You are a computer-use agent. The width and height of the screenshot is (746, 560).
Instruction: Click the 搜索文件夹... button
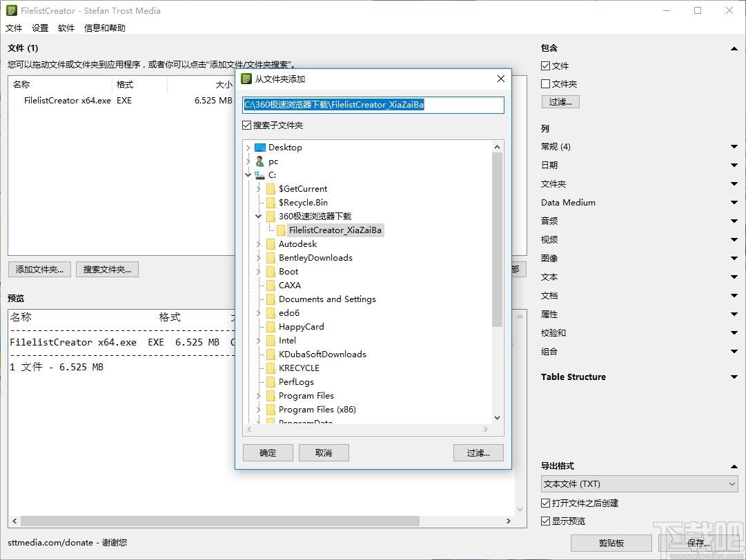pos(107,269)
